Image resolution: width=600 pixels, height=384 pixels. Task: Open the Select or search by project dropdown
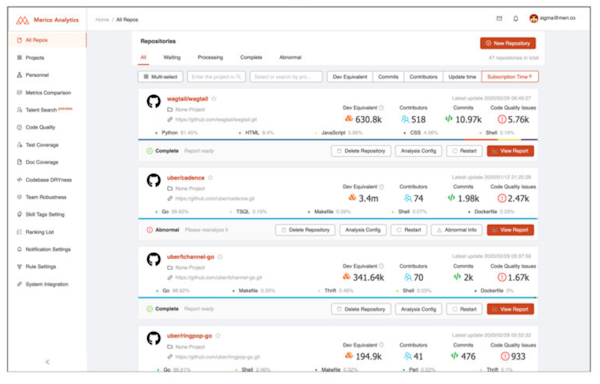tap(286, 77)
